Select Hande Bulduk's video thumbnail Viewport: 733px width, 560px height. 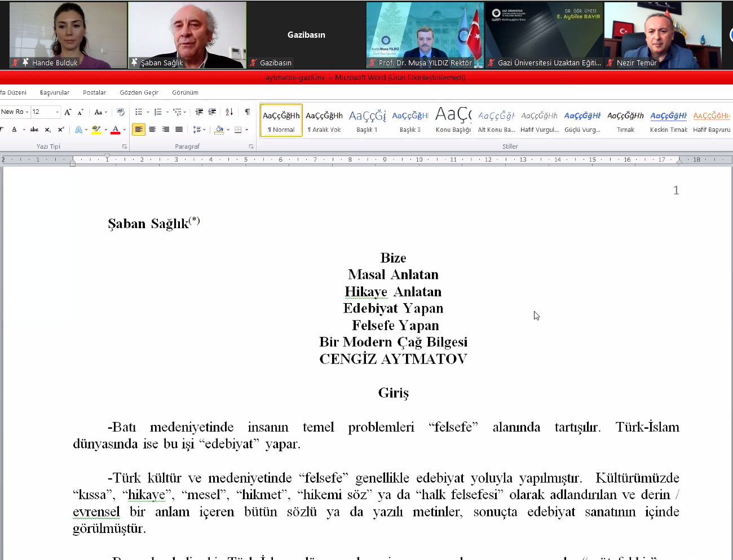pyautogui.click(x=68, y=35)
